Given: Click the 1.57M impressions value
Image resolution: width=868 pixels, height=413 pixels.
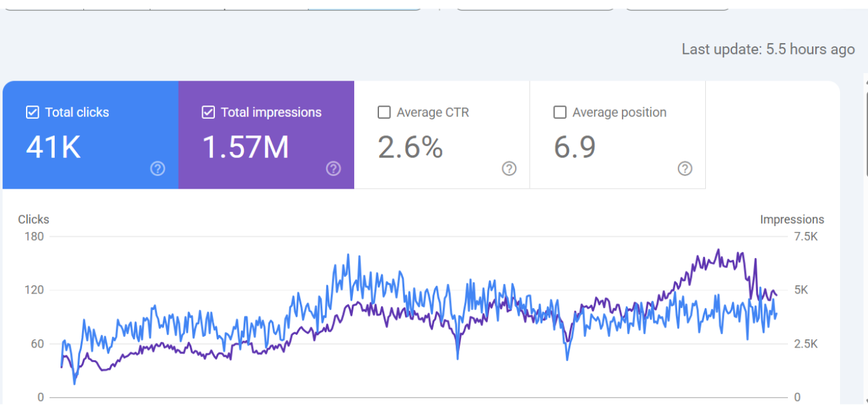Looking at the screenshot, I should point(245,147).
